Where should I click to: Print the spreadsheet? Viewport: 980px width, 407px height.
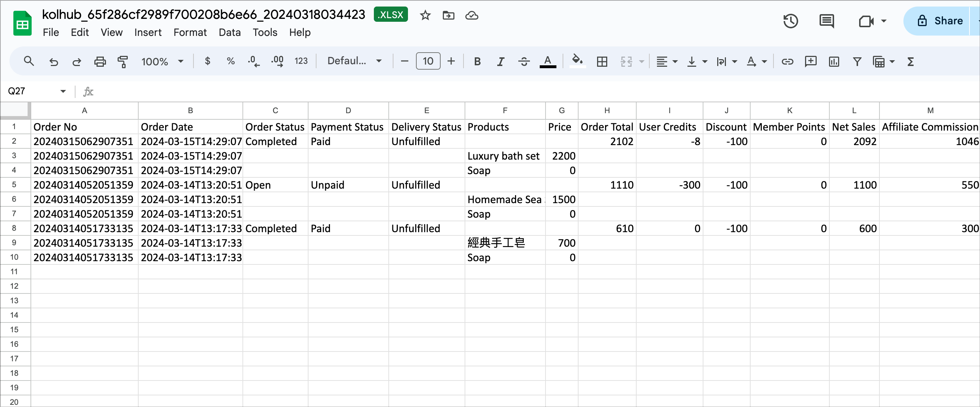pos(100,61)
